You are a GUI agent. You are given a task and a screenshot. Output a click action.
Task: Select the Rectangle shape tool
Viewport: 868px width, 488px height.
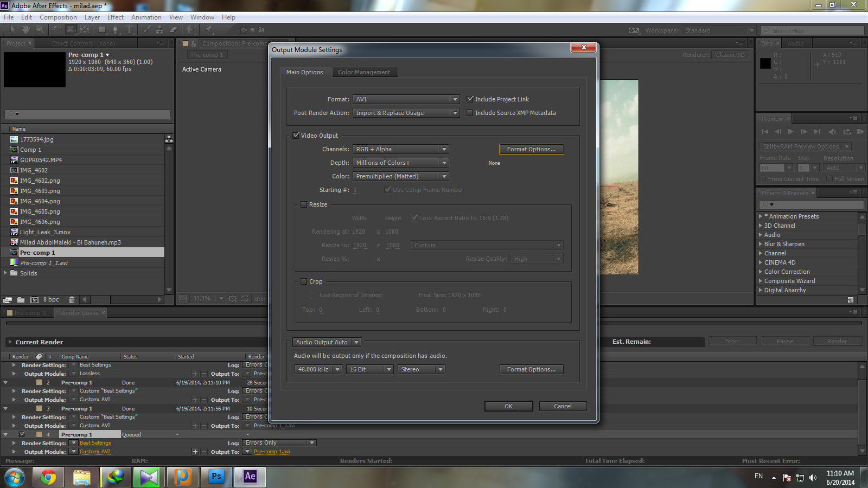click(x=101, y=29)
